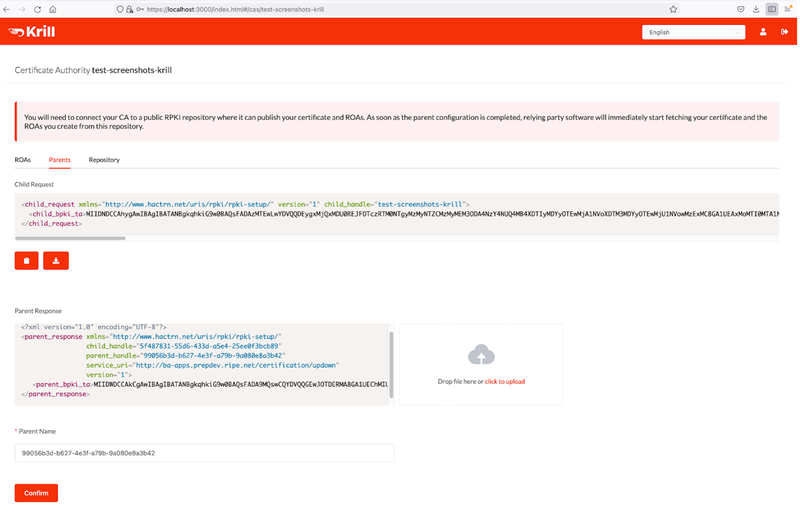Reload the page in browser
Viewport: 800px width, 517px height.
pos(37,8)
